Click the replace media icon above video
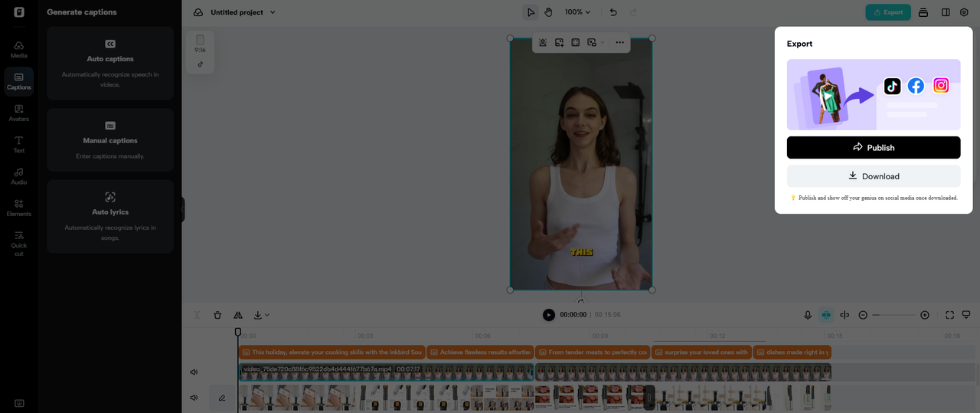 click(x=592, y=43)
